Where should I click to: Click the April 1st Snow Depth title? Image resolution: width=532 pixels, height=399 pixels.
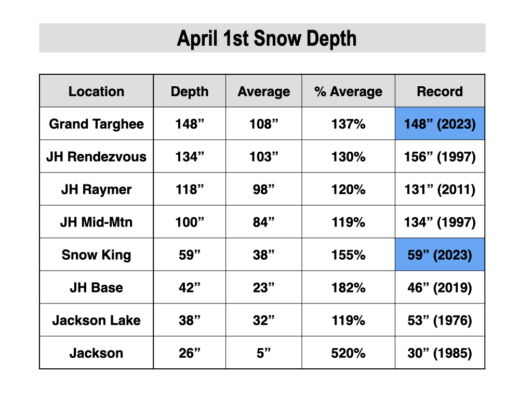(x=267, y=38)
